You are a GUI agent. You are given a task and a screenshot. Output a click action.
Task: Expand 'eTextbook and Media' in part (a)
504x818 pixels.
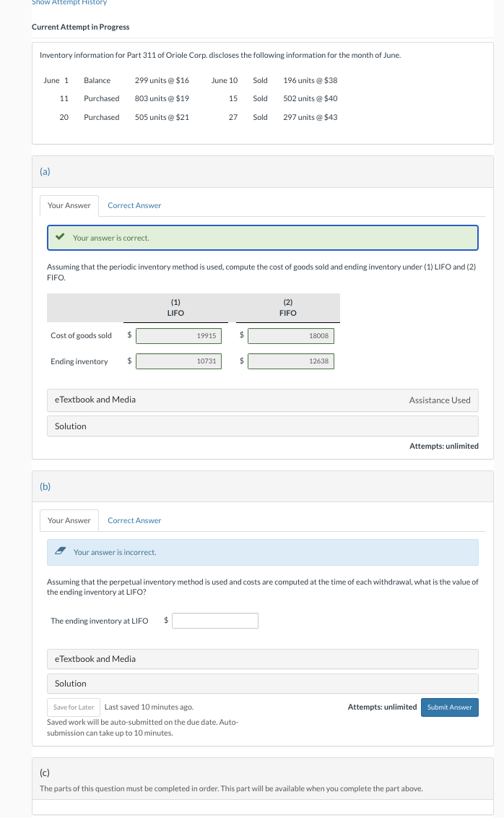tap(95, 400)
